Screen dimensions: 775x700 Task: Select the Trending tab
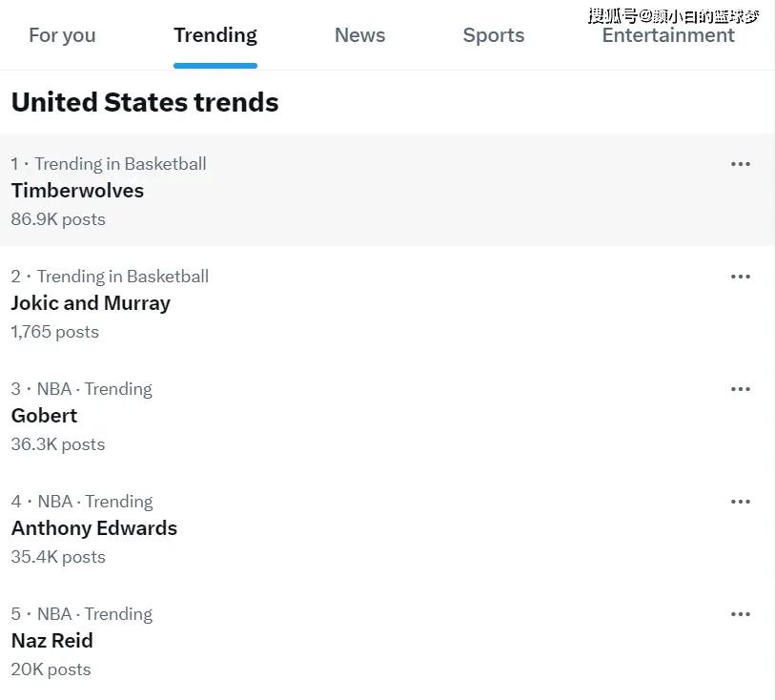pos(215,35)
